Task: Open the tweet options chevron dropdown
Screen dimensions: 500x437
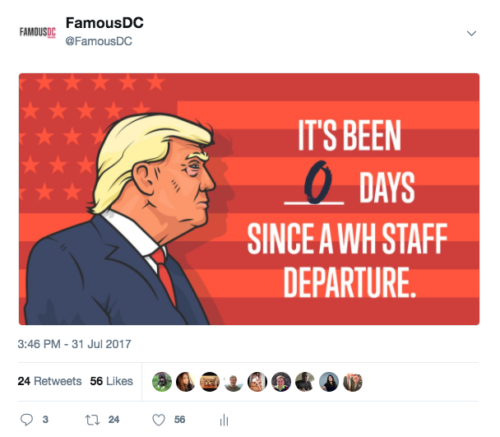Action: coord(471,33)
